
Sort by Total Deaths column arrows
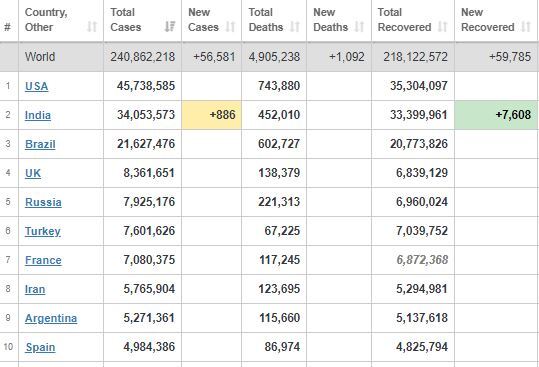pos(295,26)
